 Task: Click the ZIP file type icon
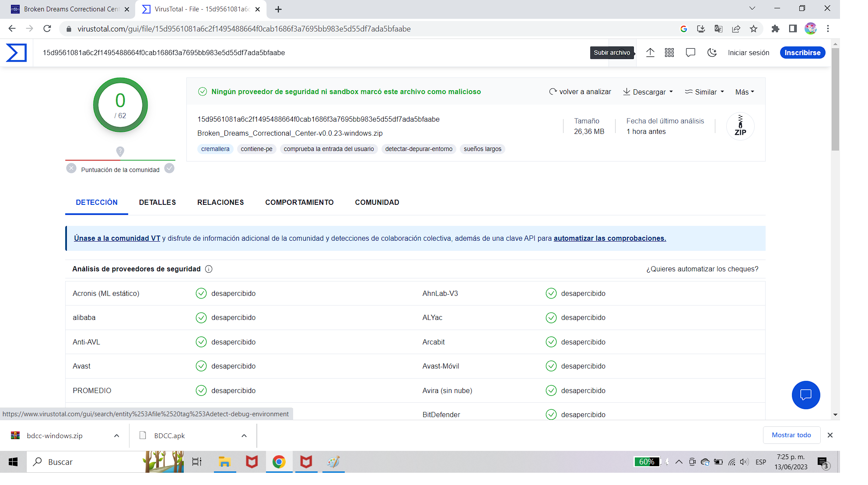(740, 126)
